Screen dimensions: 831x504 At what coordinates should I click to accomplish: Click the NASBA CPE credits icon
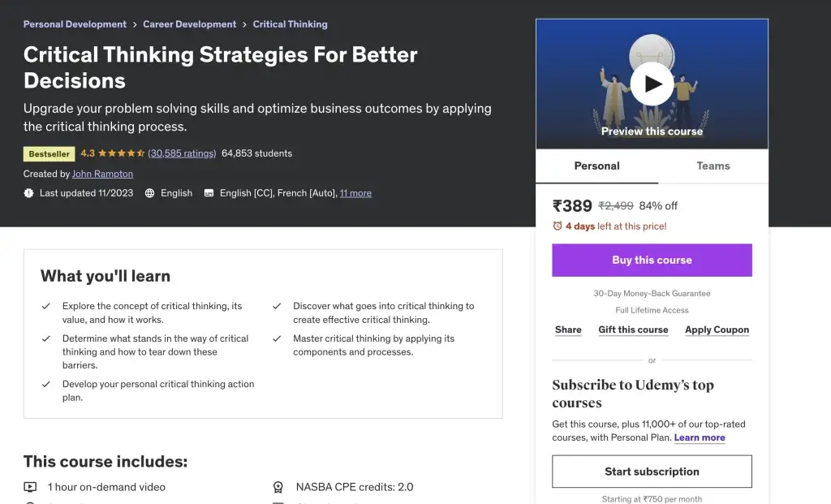click(x=278, y=487)
